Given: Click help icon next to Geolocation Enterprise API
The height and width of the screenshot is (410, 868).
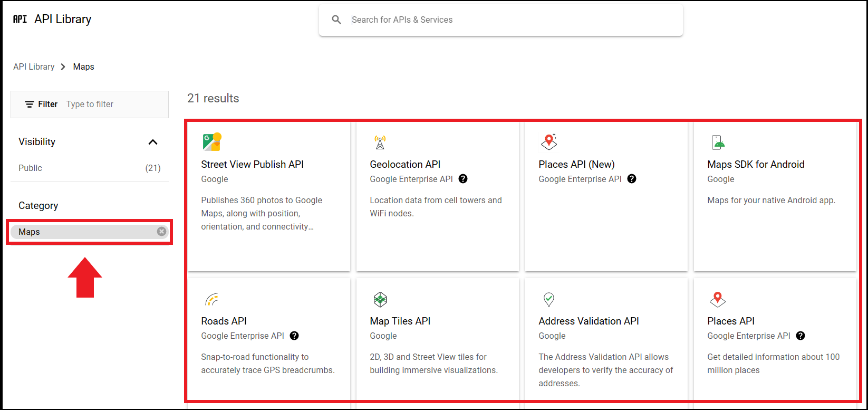Looking at the screenshot, I should [463, 179].
